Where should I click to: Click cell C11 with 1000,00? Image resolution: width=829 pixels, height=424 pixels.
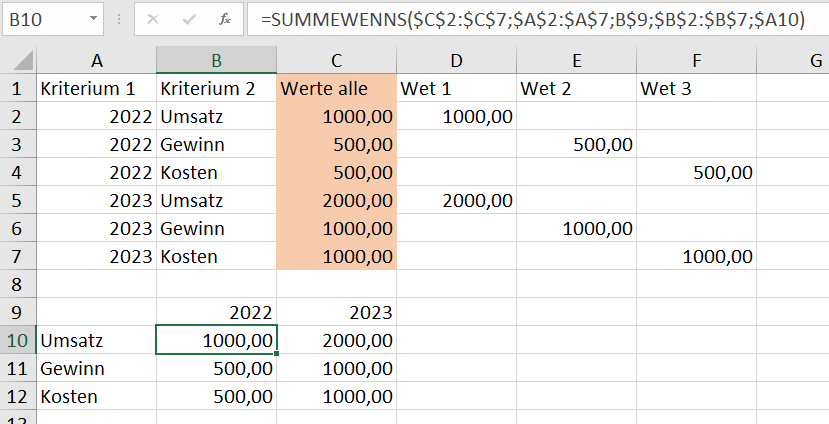337,368
